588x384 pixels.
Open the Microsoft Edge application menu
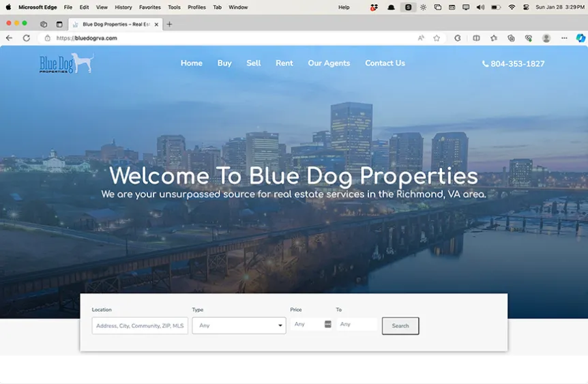[x=38, y=7]
